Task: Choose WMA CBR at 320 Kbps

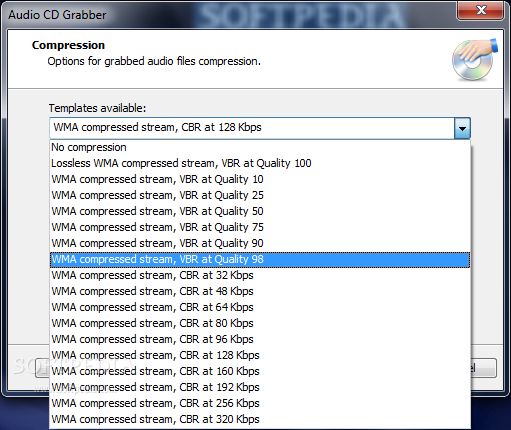Action: 260,419
